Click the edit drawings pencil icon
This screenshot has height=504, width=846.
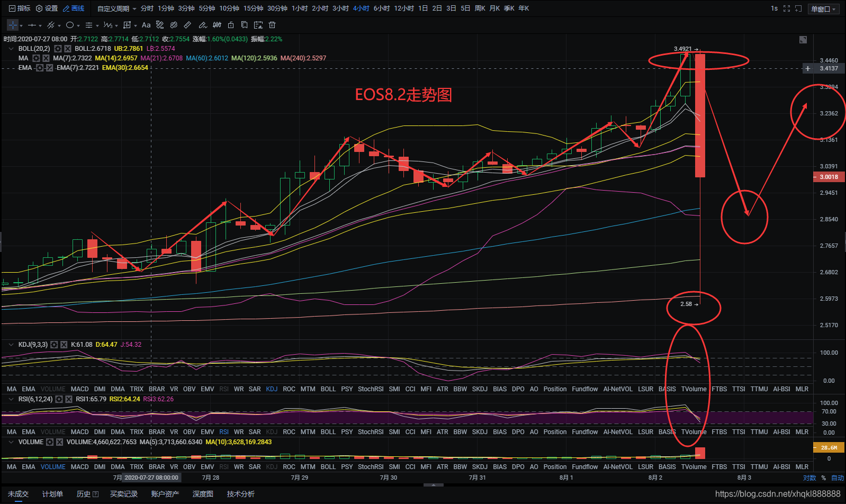point(202,25)
